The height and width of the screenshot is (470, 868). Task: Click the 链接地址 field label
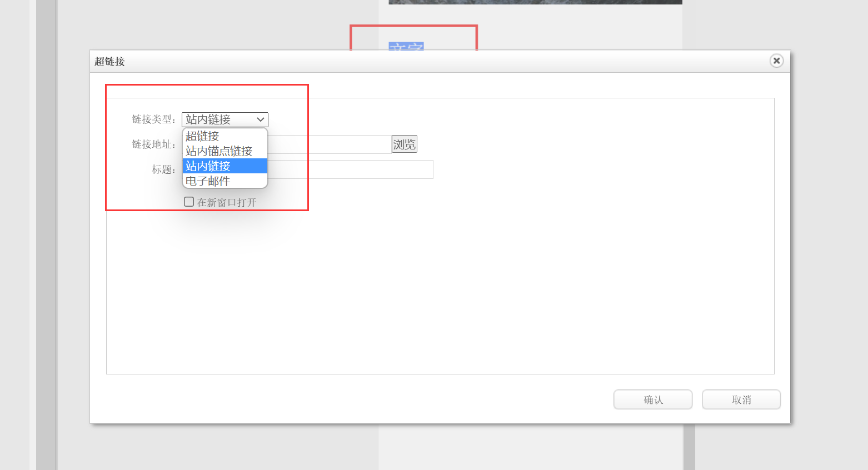pyautogui.click(x=153, y=144)
